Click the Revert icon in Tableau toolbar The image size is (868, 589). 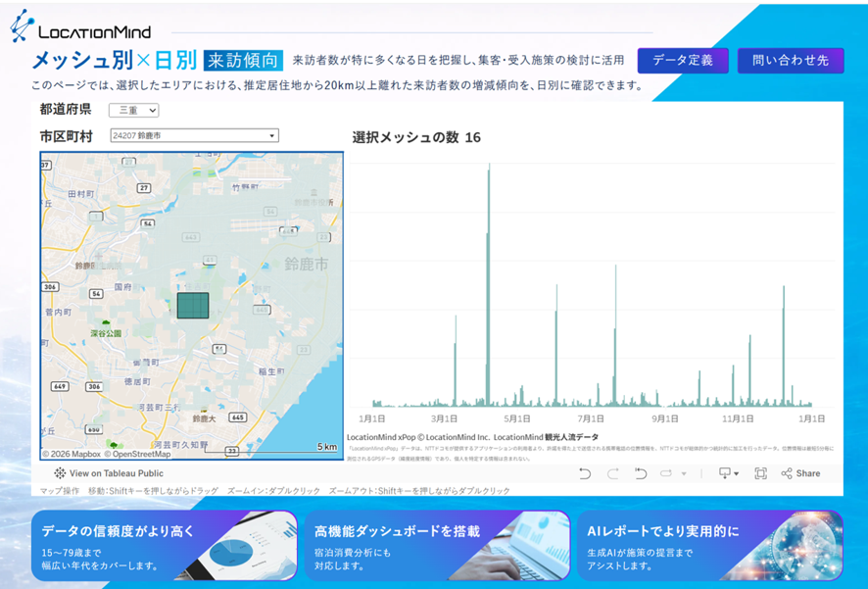pos(641,473)
